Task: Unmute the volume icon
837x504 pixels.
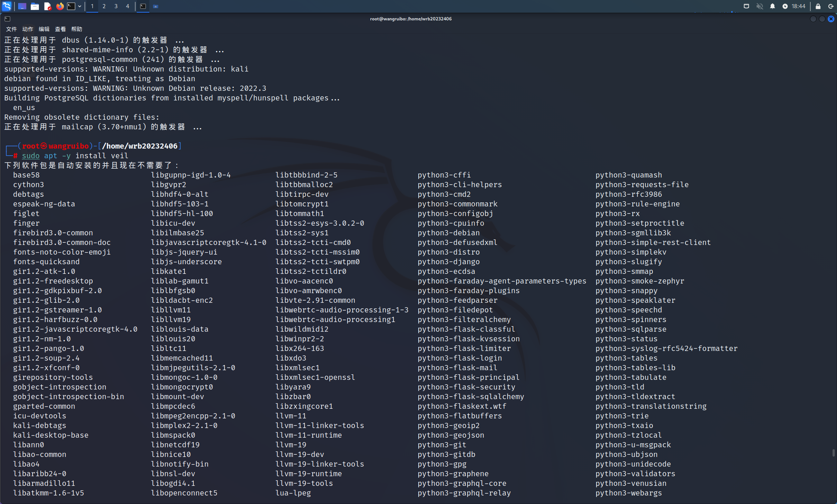Action: (760, 6)
